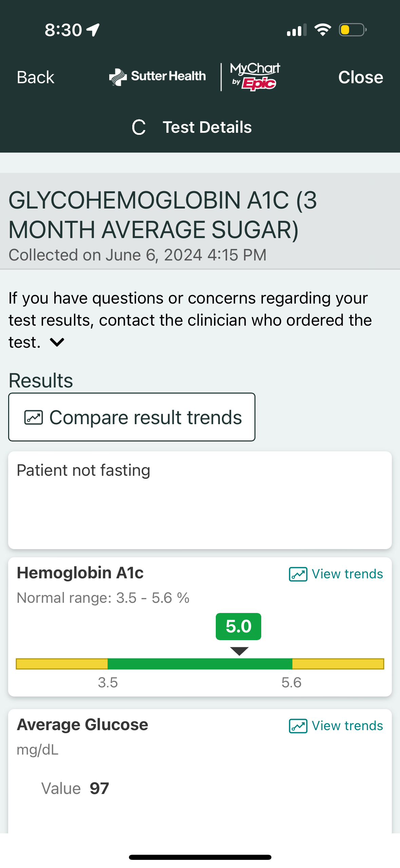Tap the green 5.0 result value badge
400x868 pixels.
point(239,627)
